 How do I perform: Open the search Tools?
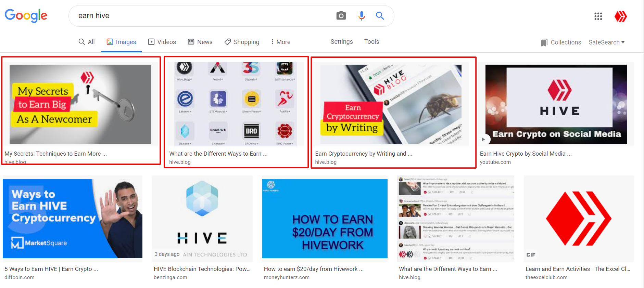[371, 41]
